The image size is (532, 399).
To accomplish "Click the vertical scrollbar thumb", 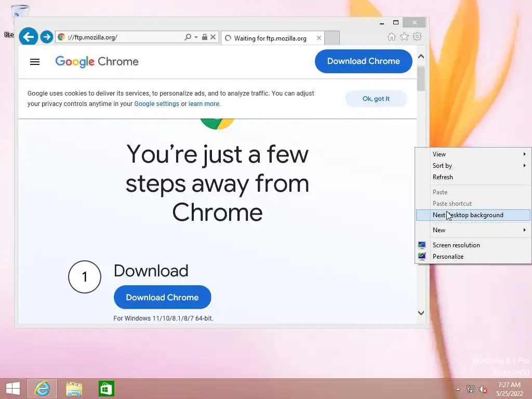I will click(x=421, y=79).
